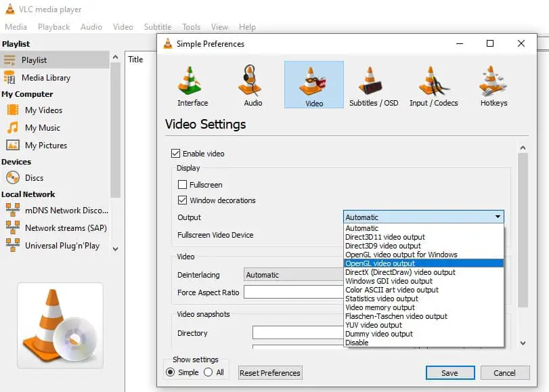549x392 pixels.
Task: Click the Media Library sidebar icon
Action: [10, 78]
